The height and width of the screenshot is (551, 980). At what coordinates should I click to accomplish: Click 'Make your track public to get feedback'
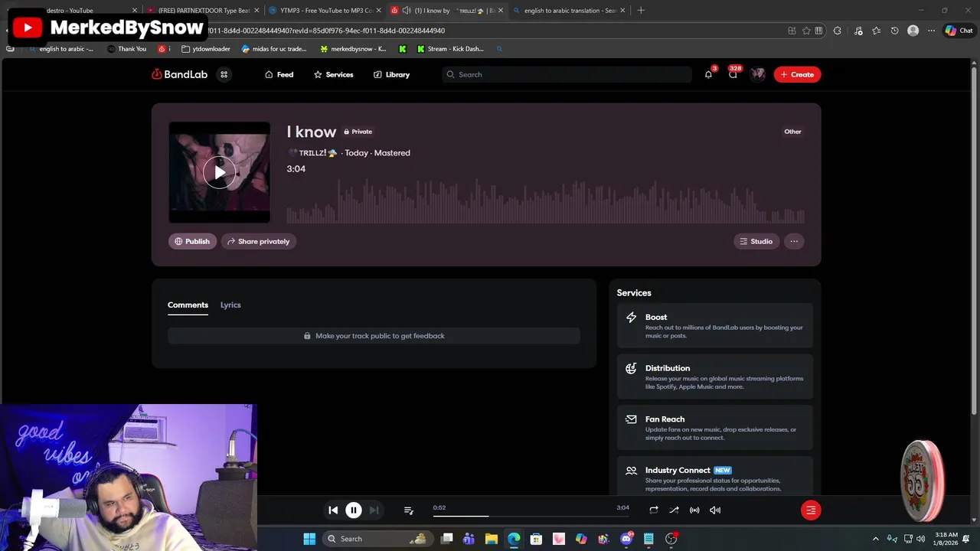coord(374,336)
